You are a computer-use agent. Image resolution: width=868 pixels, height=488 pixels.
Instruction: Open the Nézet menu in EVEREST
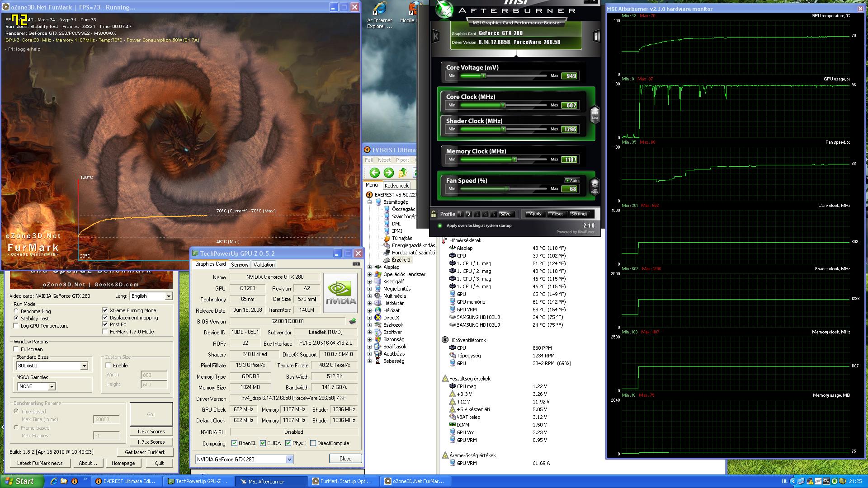tap(384, 160)
